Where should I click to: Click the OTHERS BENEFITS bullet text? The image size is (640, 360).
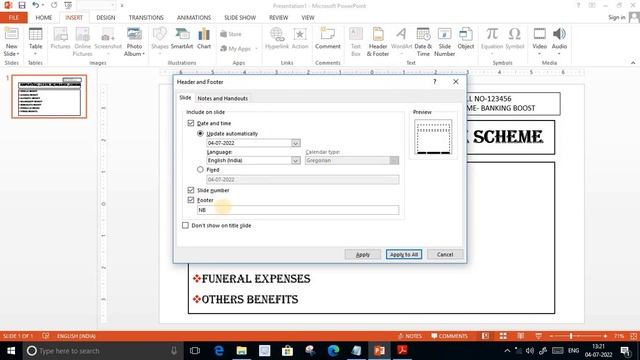[x=250, y=300]
